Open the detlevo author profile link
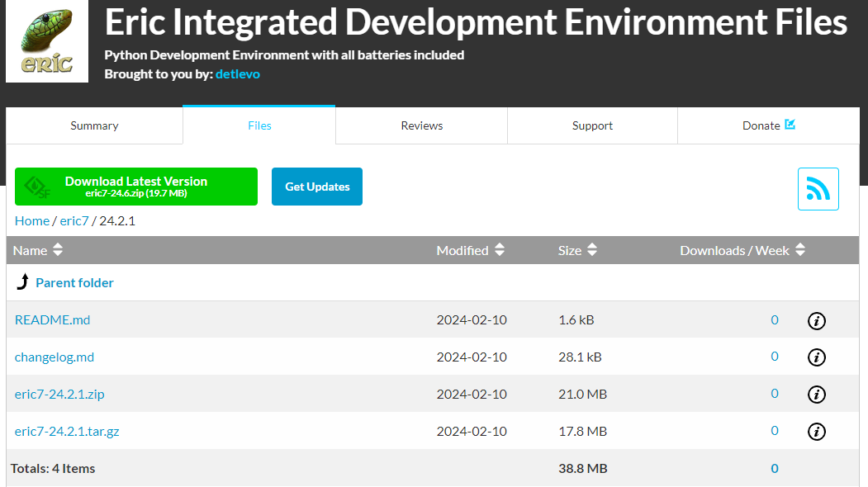 coord(238,74)
